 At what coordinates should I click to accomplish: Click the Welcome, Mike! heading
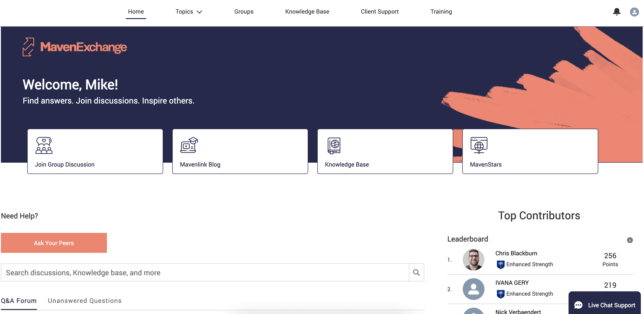coord(70,85)
